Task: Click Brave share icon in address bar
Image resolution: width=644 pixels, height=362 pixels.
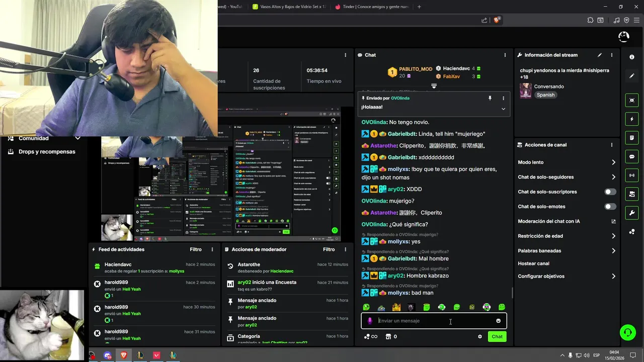Action: [484, 20]
